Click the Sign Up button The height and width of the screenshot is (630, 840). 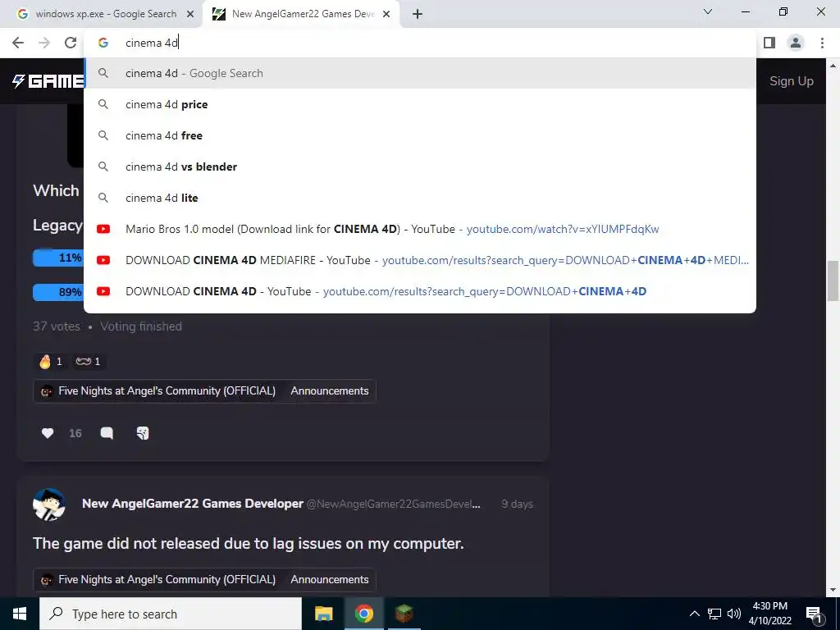(792, 81)
